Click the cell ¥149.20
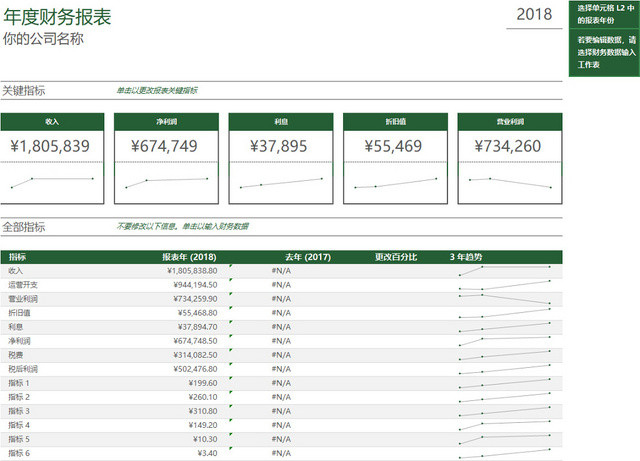 click(203, 425)
